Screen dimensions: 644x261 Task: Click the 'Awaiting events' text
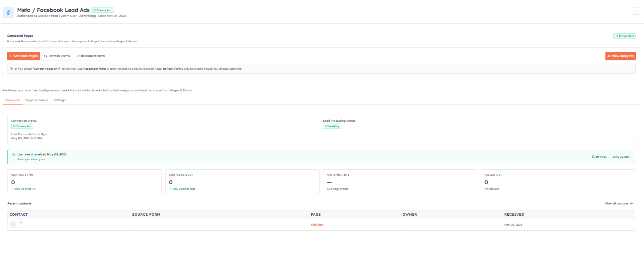pos(338,189)
